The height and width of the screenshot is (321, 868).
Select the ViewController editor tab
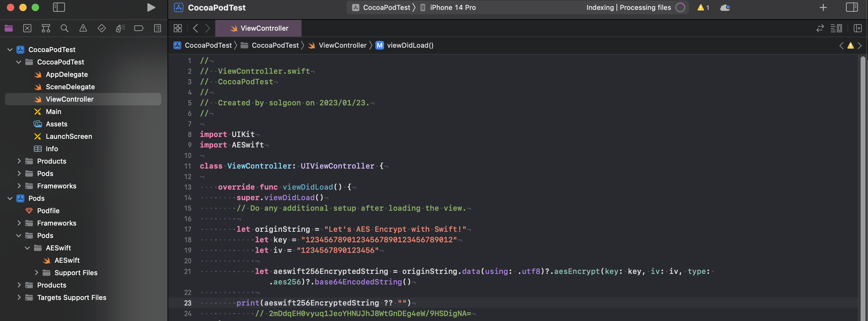(258, 28)
